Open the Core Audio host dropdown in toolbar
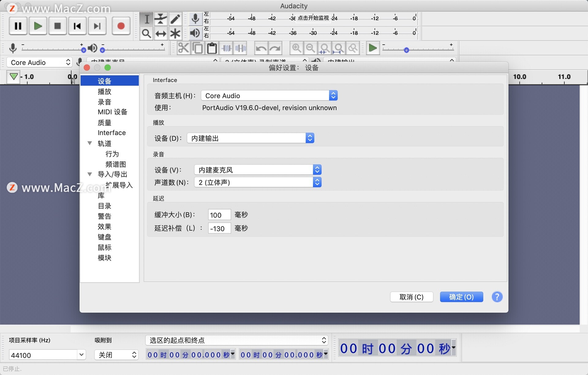 click(x=39, y=62)
